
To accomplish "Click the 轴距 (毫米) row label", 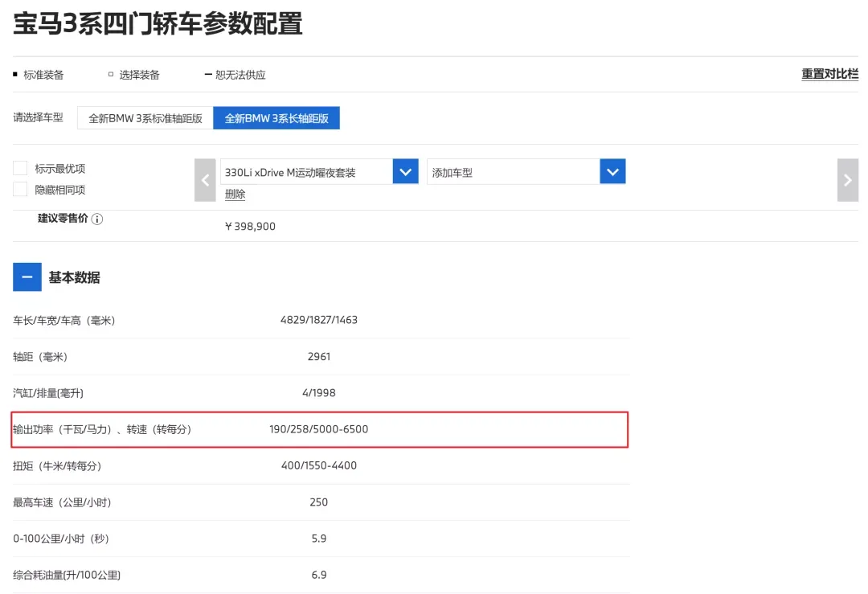I will point(40,357).
